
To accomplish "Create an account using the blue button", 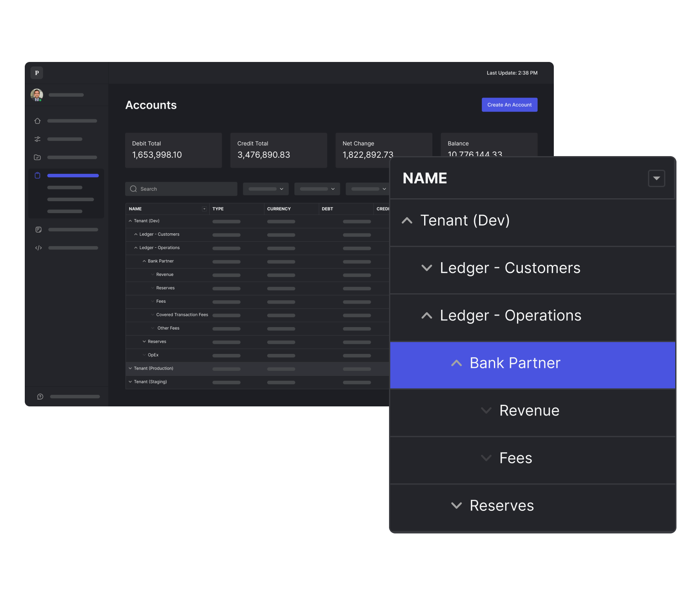I will pyautogui.click(x=509, y=105).
